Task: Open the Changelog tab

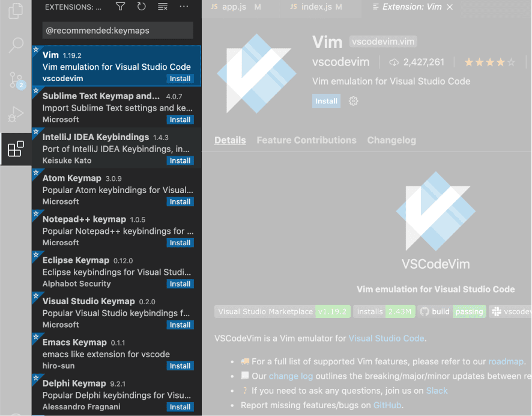Action: point(391,140)
